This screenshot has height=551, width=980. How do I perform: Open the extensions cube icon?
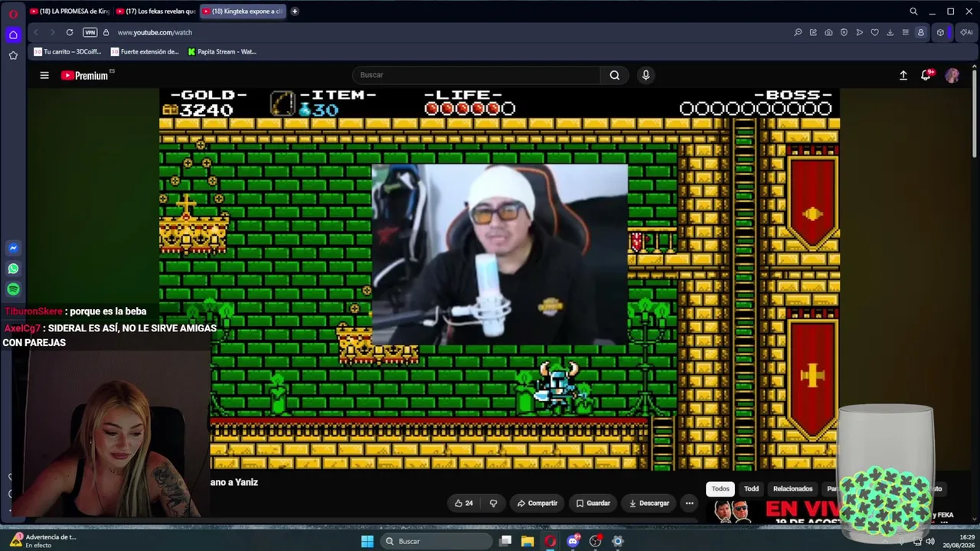pos(940,32)
